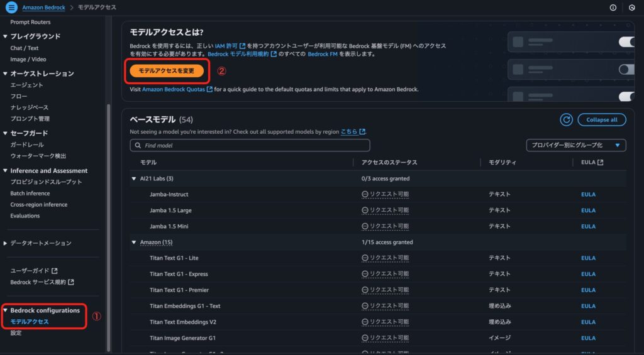This screenshot has height=355, width=644.
Task: Click the 0/3 access granted text
Action: tap(386, 178)
